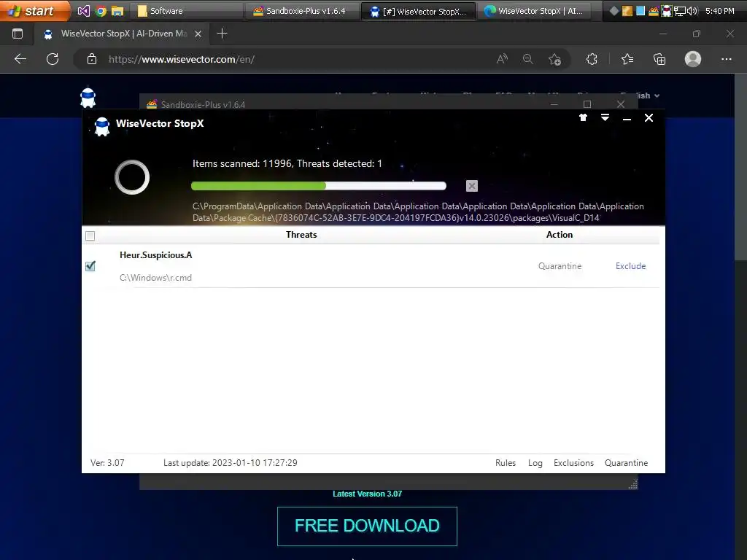Click the Heur.Suspicious.A threat name
747x560 pixels.
[156, 255]
